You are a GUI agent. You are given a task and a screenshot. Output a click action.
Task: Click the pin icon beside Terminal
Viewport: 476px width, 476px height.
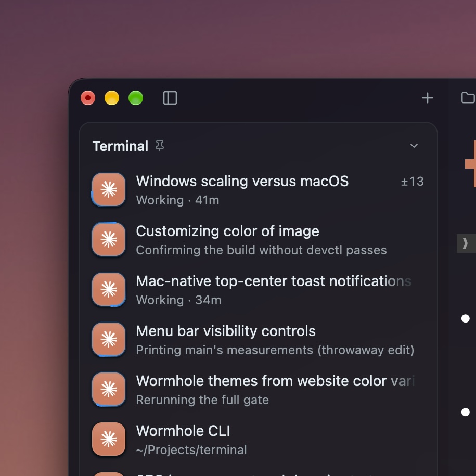point(160,146)
